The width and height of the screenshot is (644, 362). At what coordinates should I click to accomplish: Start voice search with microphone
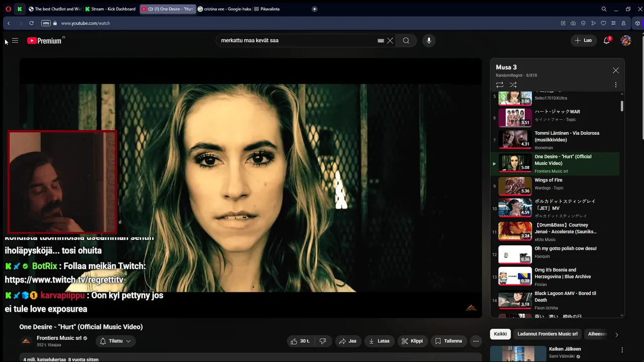(429, 41)
